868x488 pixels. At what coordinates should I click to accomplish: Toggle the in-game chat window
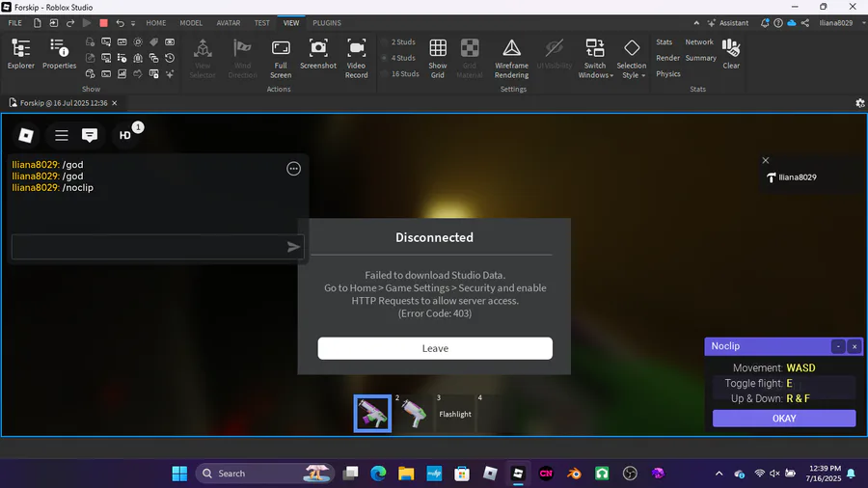click(x=90, y=135)
